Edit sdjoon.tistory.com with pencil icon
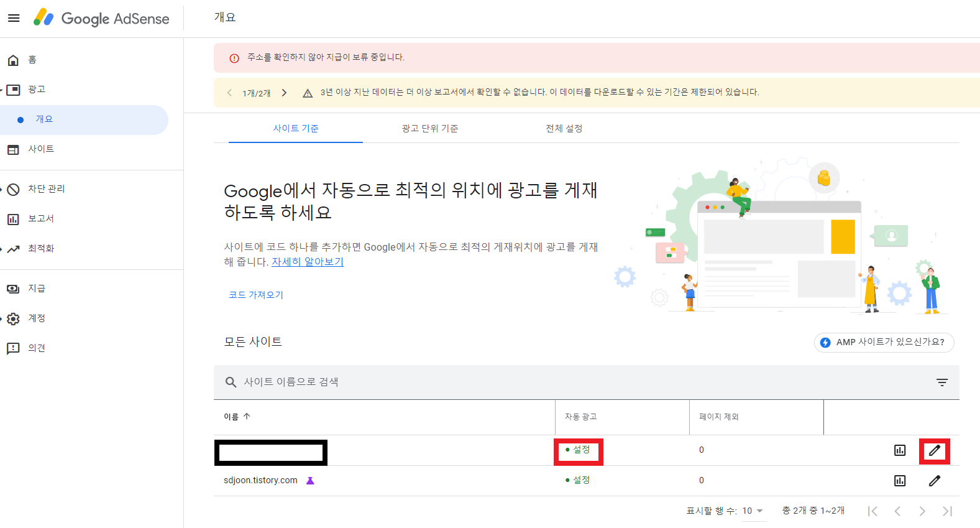 point(935,481)
